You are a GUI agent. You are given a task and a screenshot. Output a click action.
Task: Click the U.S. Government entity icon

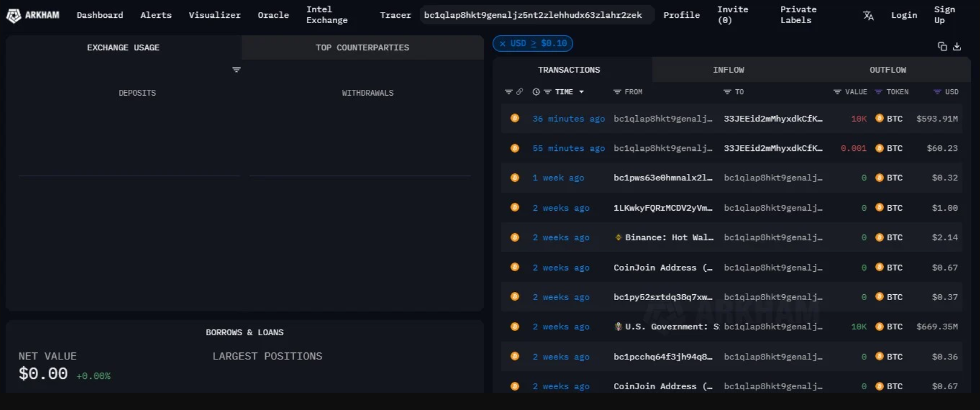(x=619, y=327)
